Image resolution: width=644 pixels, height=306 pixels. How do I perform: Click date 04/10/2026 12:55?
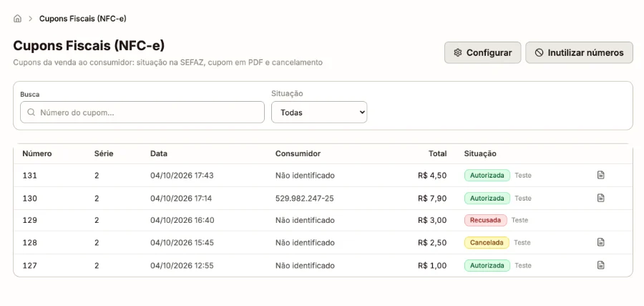(182, 266)
